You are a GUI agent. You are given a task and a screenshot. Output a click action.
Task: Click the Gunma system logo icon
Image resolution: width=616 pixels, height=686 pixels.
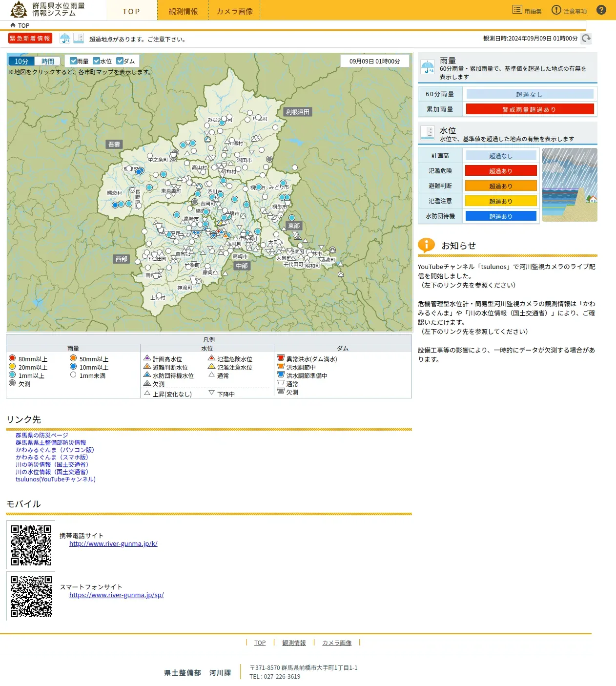pos(19,9)
